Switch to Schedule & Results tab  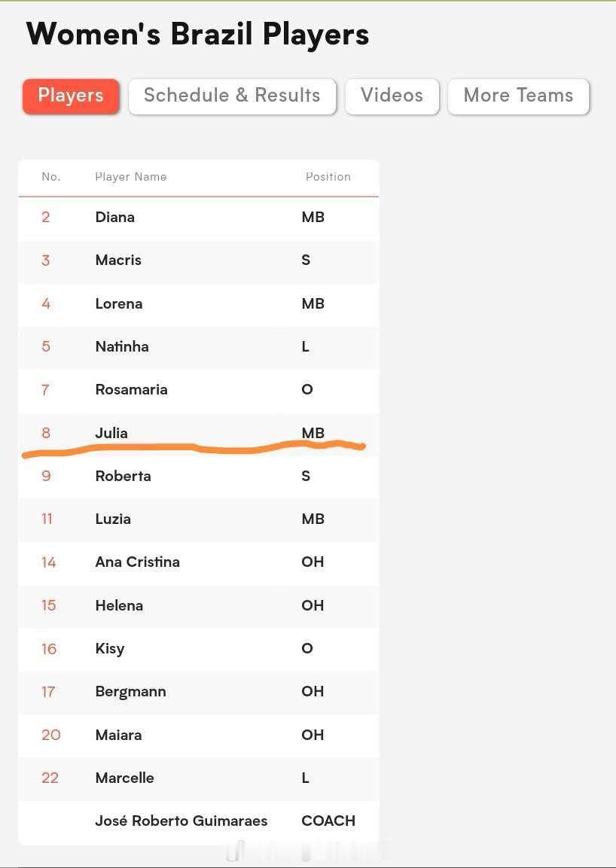[x=232, y=96]
